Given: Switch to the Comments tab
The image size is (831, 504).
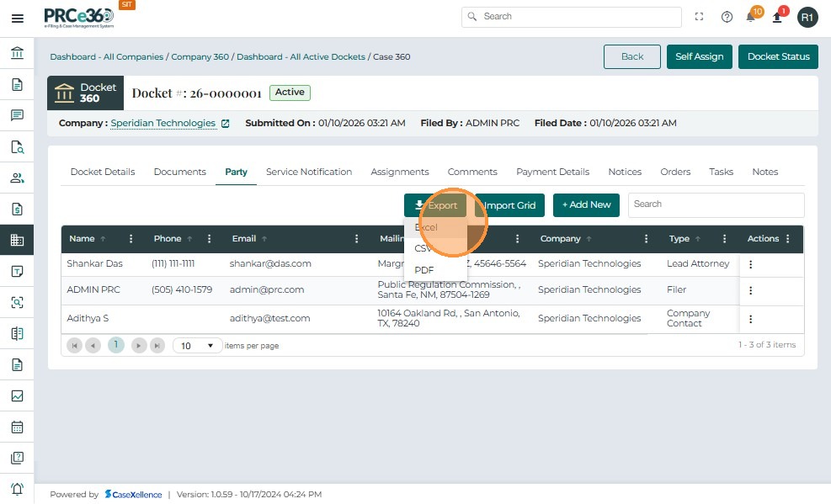Looking at the screenshot, I should (x=472, y=172).
